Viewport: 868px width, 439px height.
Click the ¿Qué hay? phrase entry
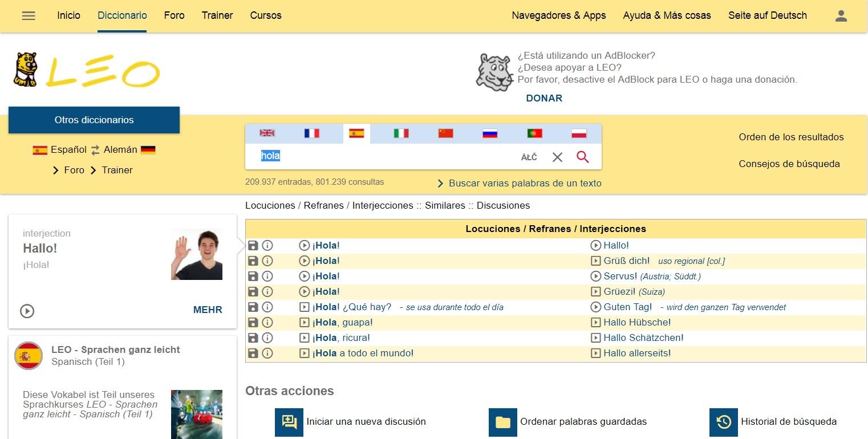click(367, 307)
